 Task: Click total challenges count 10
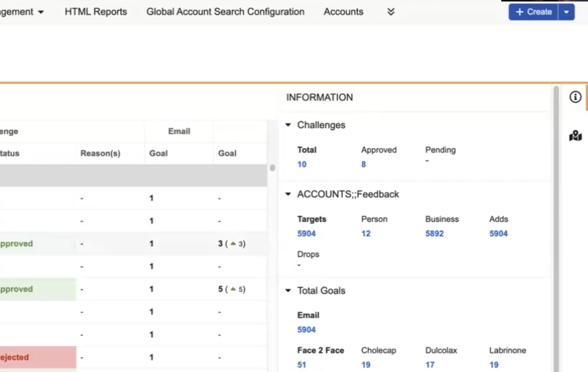(302, 164)
